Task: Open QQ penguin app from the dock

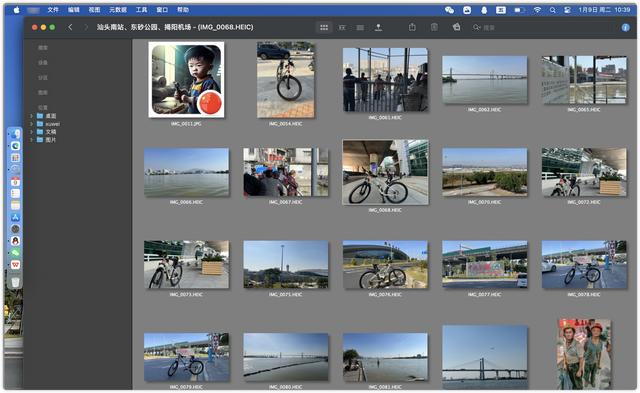Action: pyautogui.click(x=15, y=241)
